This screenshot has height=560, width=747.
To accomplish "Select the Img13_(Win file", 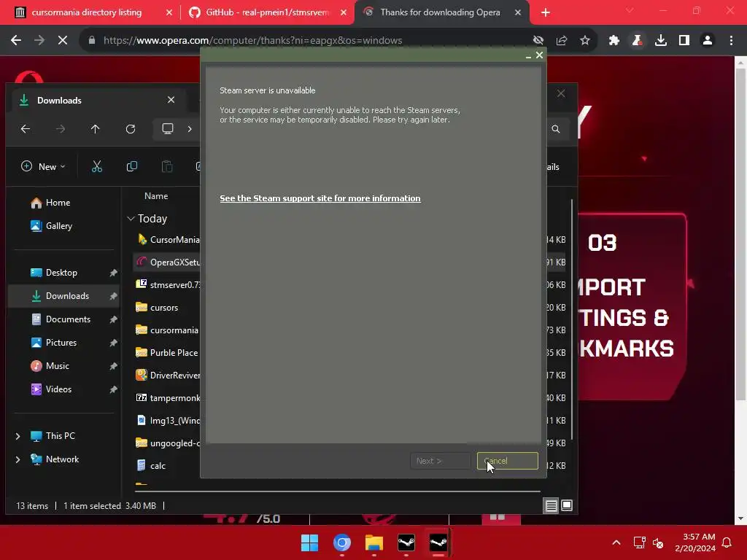I will 167,421.
